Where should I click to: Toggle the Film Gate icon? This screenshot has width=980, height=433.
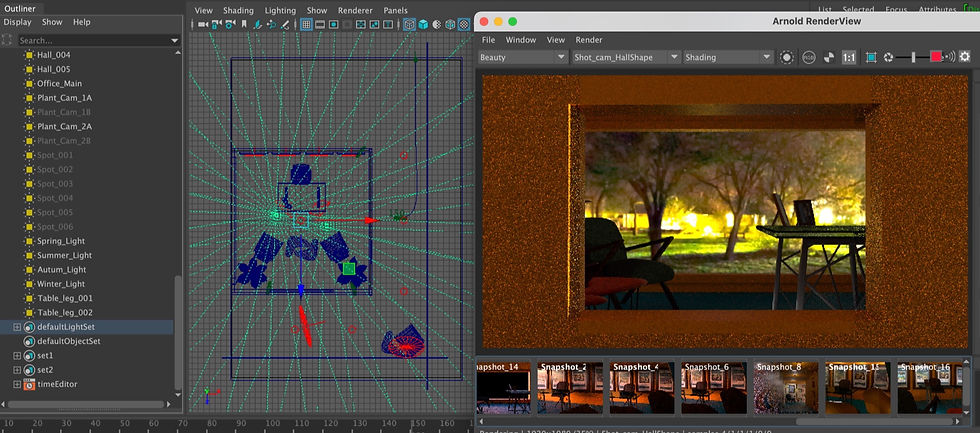320,24
